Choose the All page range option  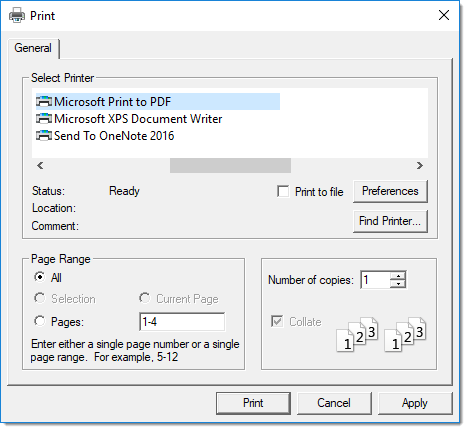[x=39, y=277]
